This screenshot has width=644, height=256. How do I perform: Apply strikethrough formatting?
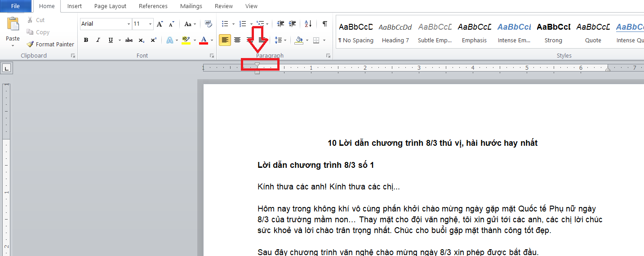pyautogui.click(x=129, y=40)
